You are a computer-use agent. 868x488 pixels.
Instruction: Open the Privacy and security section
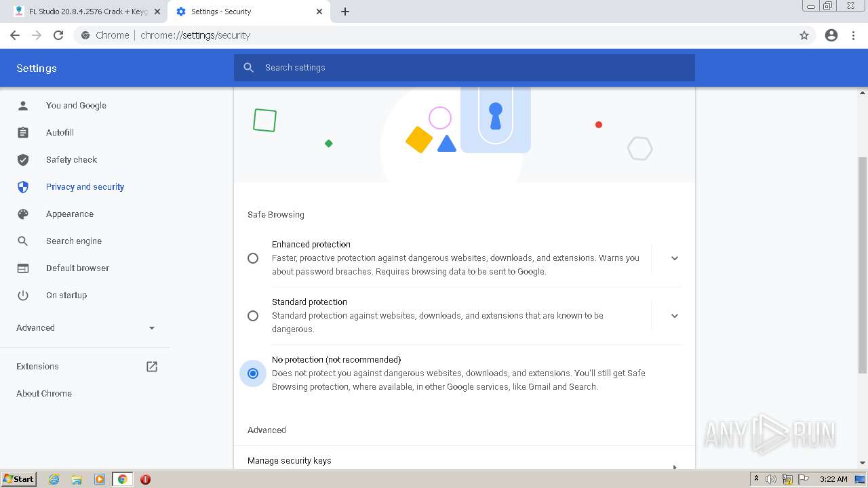85,187
